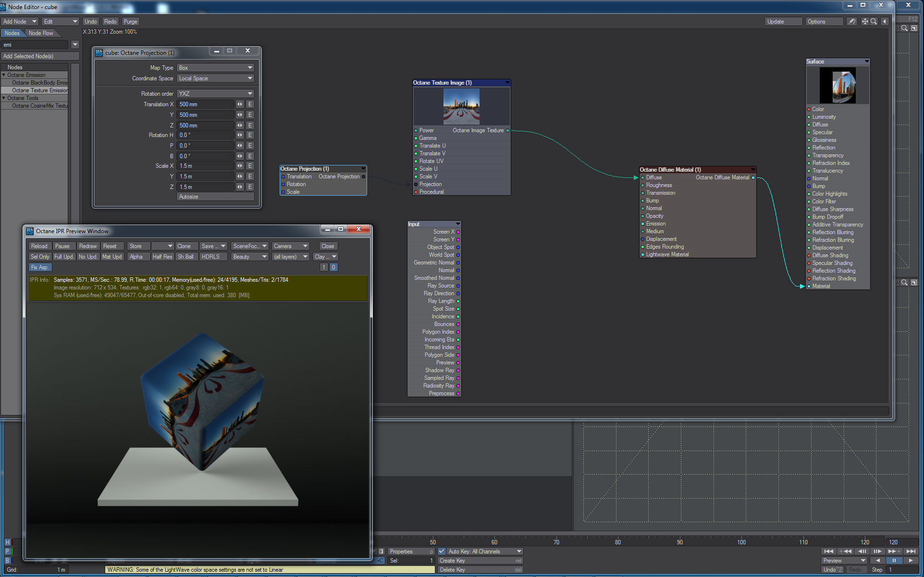
Task: Click the eyedropper-style tool icon beside Options
Action: [x=851, y=22]
